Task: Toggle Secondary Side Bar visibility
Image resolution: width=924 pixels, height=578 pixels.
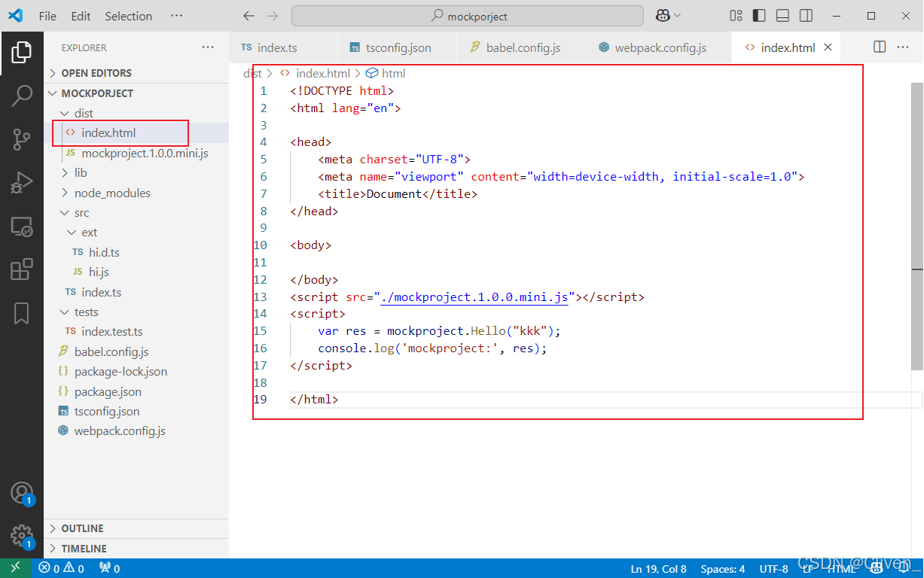Action: pos(806,16)
